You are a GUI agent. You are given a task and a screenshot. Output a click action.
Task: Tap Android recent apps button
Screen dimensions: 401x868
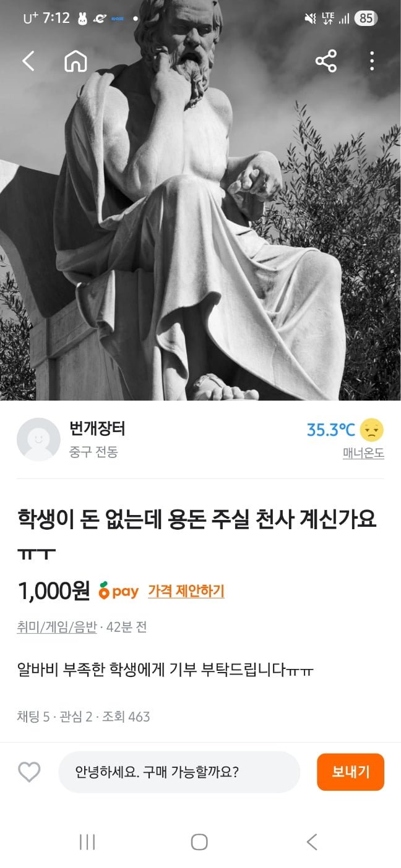coord(87,841)
